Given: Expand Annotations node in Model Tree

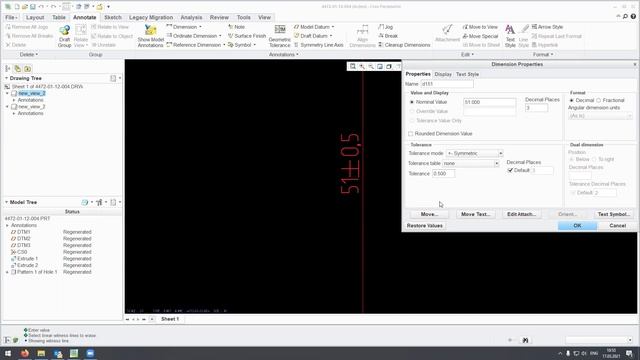Looking at the screenshot, I should 7,225.
